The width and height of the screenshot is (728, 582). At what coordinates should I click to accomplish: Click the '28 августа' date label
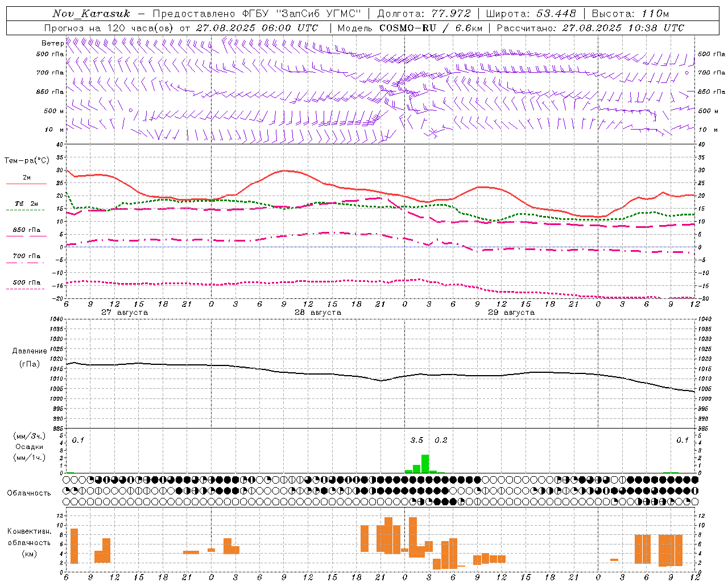point(318,313)
